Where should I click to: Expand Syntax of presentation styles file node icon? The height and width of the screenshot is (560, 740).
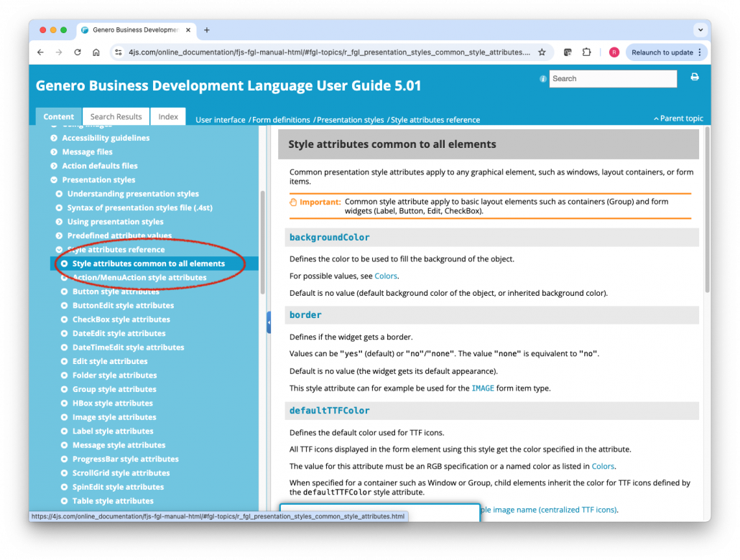pos(59,207)
